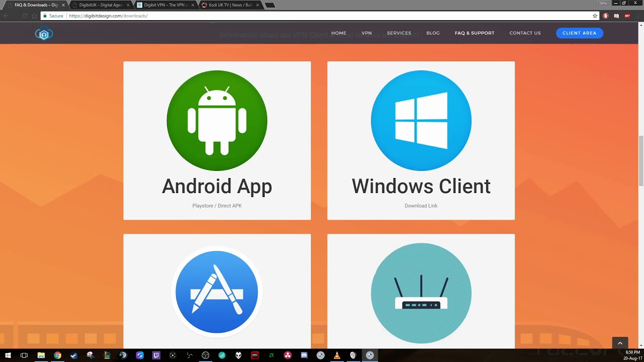Click the tony profile button
The image size is (644, 362).
point(603,3)
